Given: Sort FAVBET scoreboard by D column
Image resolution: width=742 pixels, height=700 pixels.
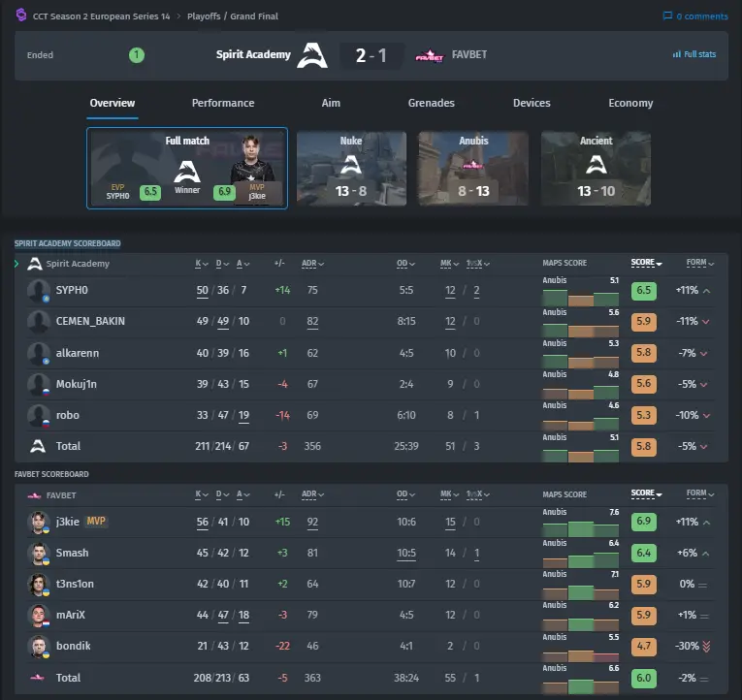Looking at the screenshot, I should (x=222, y=494).
